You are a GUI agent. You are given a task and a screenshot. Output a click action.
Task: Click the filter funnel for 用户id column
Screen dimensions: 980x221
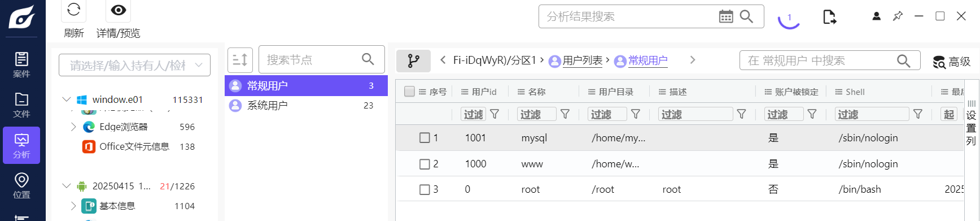tap(495, 114)
